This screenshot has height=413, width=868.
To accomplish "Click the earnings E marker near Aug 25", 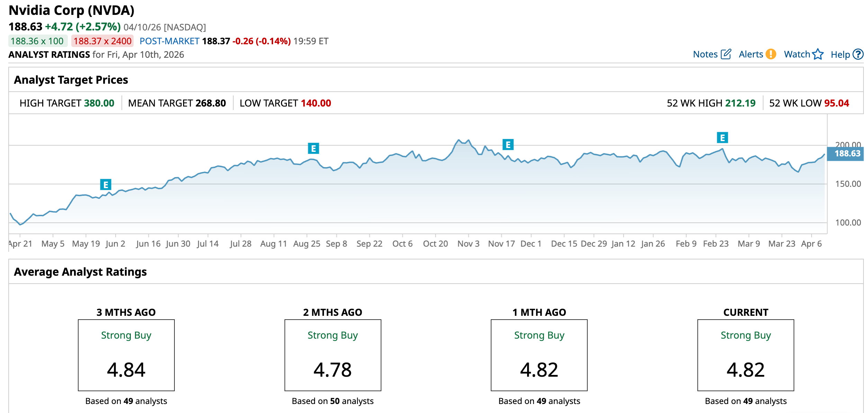I will point(313,148).
